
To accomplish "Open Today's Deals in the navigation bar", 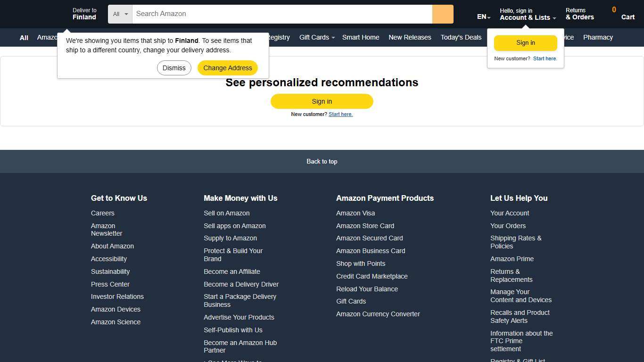I will click(x=461, y=37).
